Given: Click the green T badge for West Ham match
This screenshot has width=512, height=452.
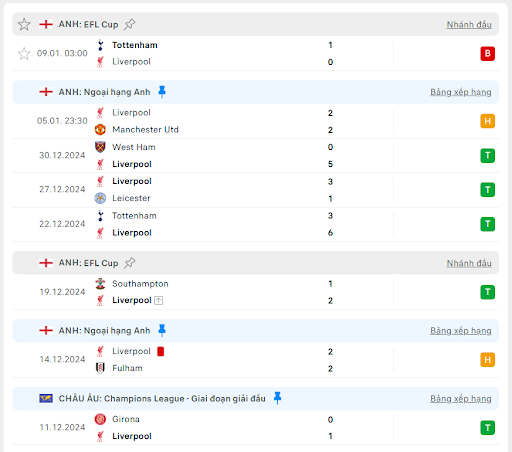Looking at the screenshot, I should click(487, 156).
